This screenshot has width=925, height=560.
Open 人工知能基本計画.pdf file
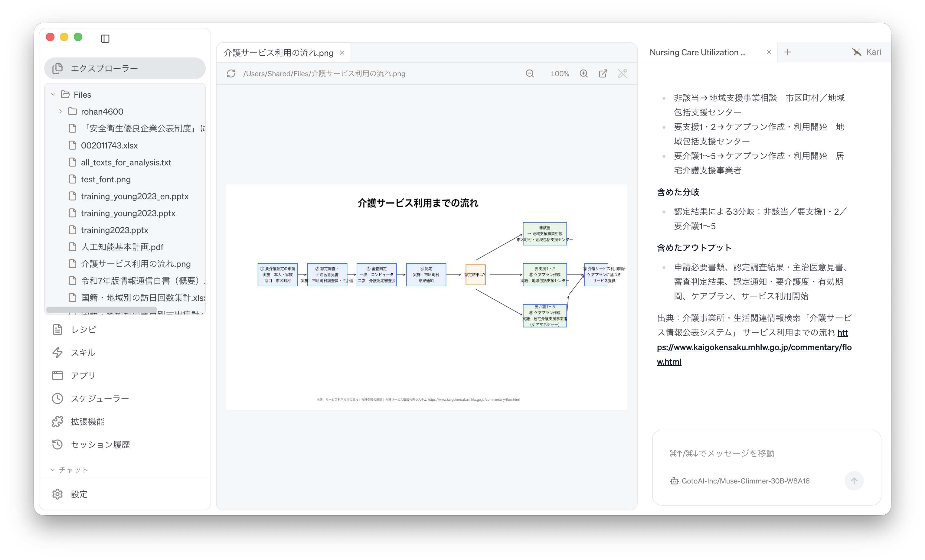(x=122, y=247)
